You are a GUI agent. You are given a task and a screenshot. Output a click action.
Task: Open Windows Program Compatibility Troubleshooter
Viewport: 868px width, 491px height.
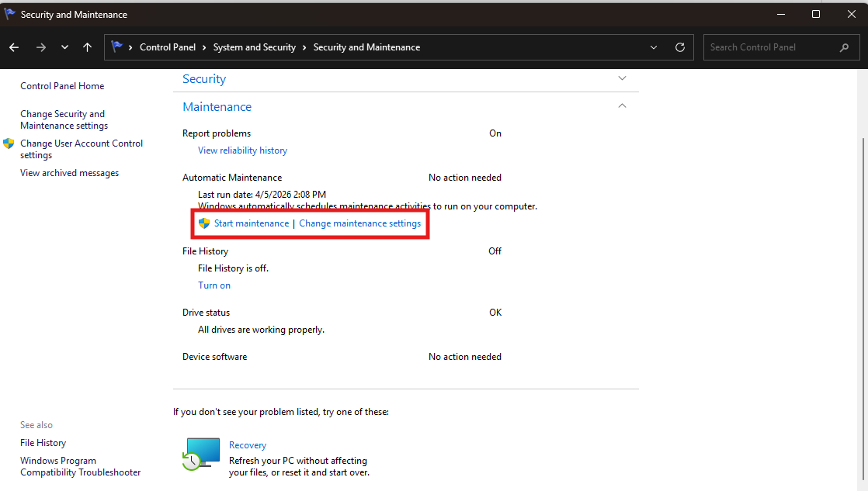click(x=80, y=466)
